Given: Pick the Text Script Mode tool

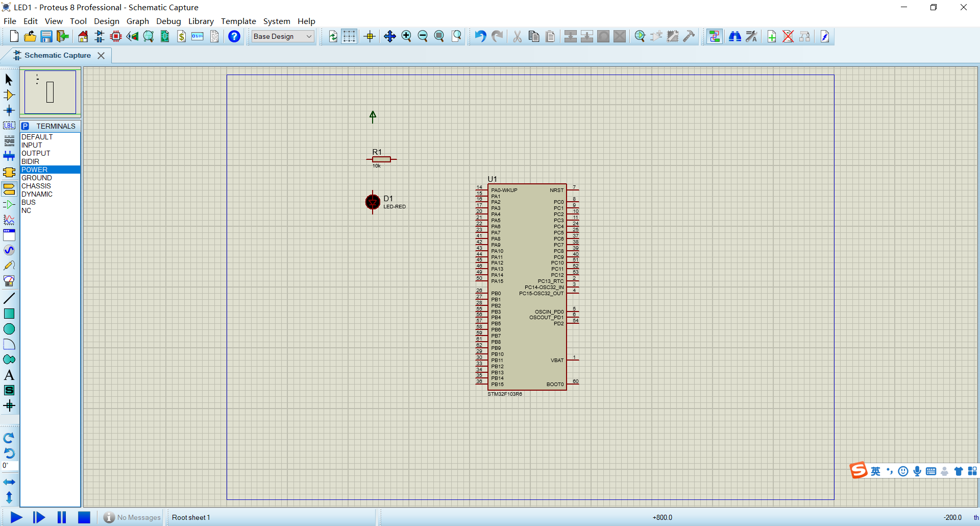Looking at the screenshot, I should [x=9, y=141].
